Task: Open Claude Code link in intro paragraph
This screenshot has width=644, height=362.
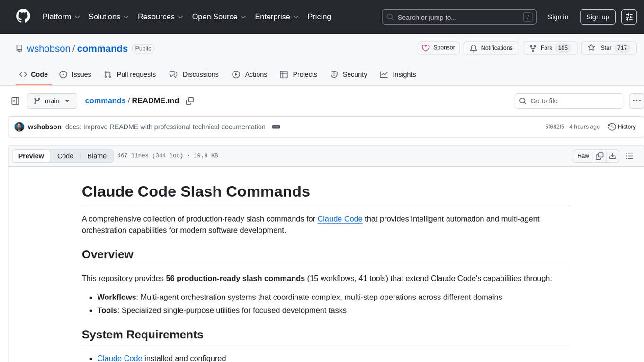Action: click(340, 219)
